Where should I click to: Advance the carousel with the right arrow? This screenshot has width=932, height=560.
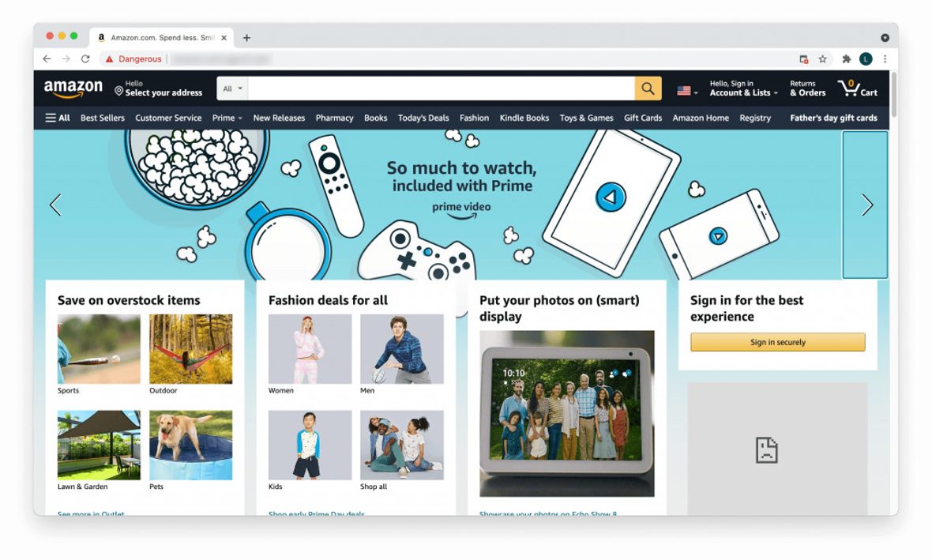click(866, 205)
